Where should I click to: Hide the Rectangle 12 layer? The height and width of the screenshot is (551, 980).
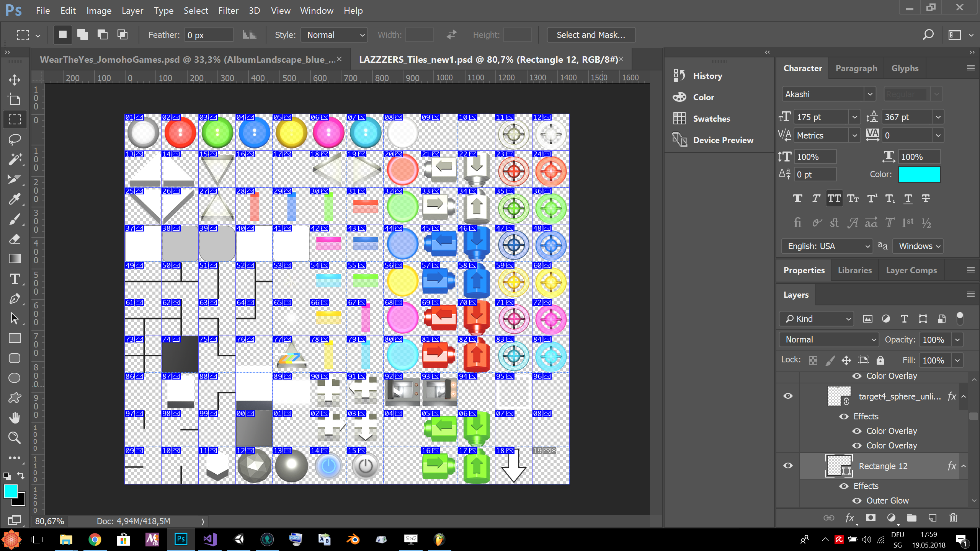point(788,466)
